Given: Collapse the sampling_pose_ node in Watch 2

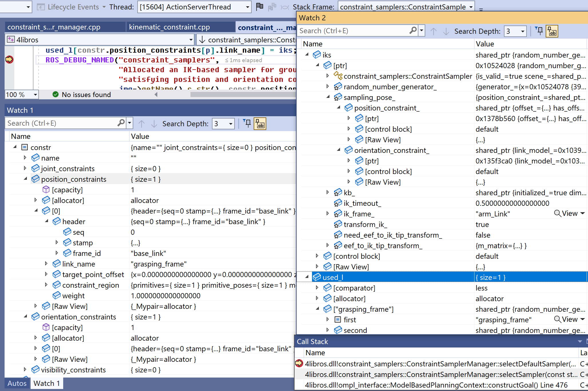Looking at the screenshot, I should 328,97.
